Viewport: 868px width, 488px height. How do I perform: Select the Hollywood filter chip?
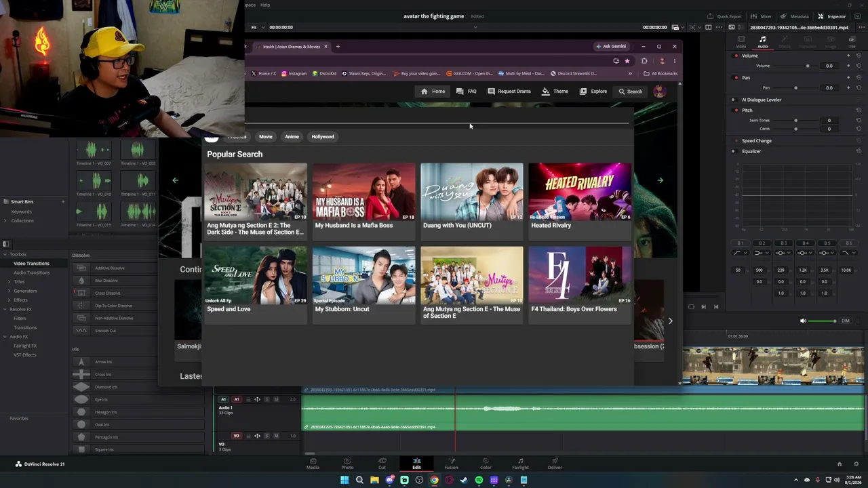point(323,137)
